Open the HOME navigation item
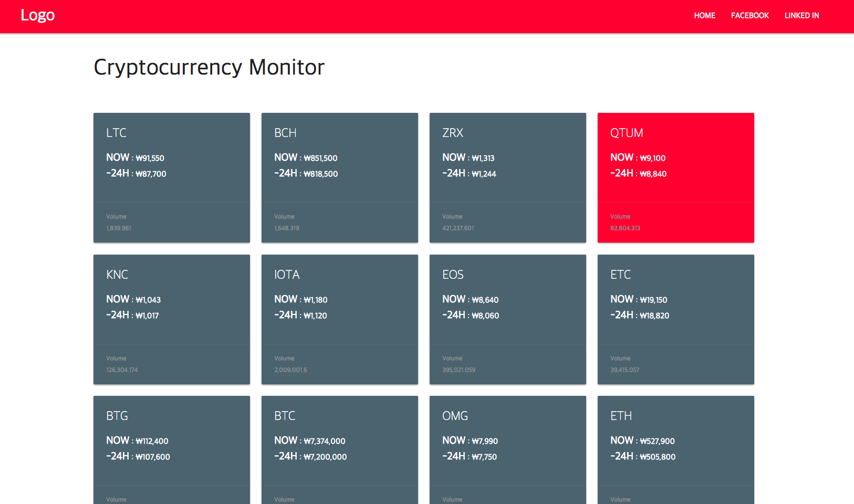Viewport: 854px width, 504px height. coord(704,16)
